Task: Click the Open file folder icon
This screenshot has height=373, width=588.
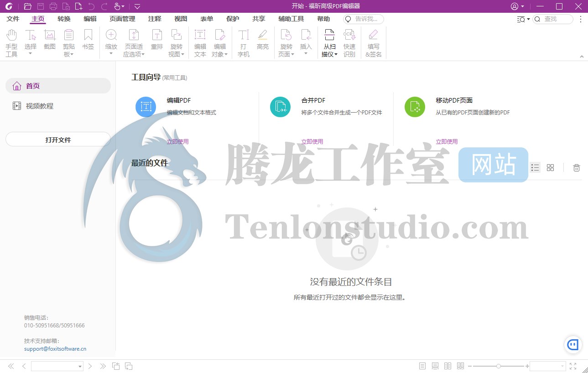Action: pos(28,6)
